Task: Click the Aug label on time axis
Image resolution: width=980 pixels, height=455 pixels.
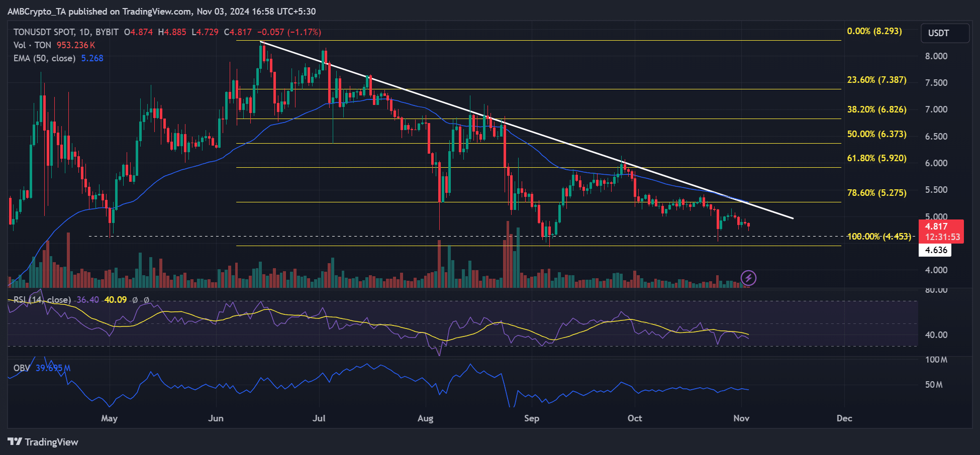Action: (425, 418)
